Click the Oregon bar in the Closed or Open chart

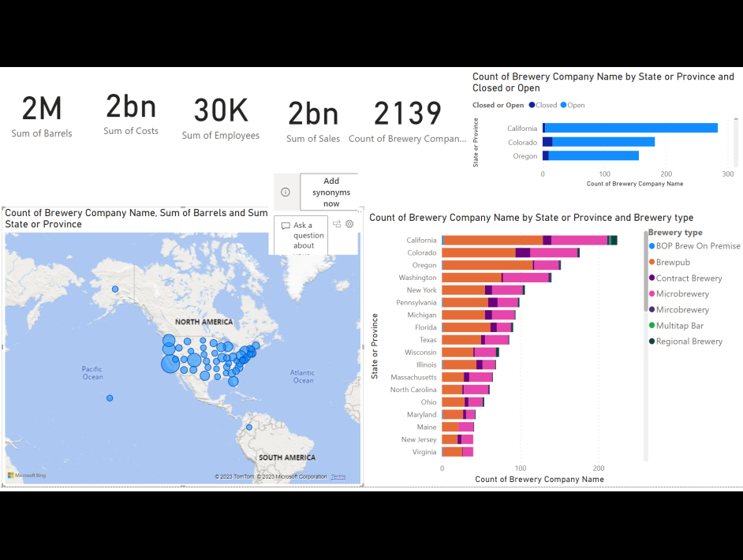coord(592,155)
